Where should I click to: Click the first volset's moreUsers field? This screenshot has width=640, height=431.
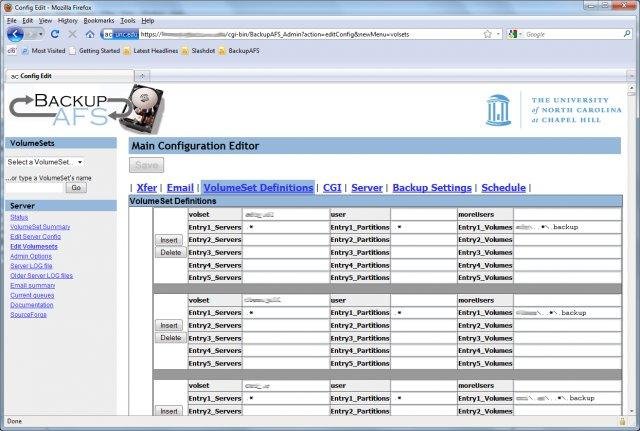(567, 214)
